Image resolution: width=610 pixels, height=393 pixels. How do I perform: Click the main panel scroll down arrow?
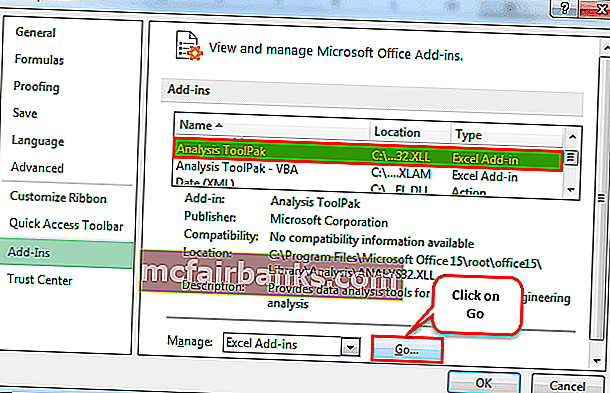click(x=597, y=361)
